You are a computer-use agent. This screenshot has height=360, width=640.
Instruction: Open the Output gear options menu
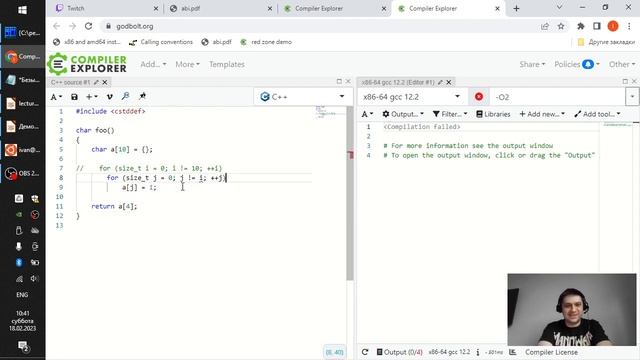[403, 114]
